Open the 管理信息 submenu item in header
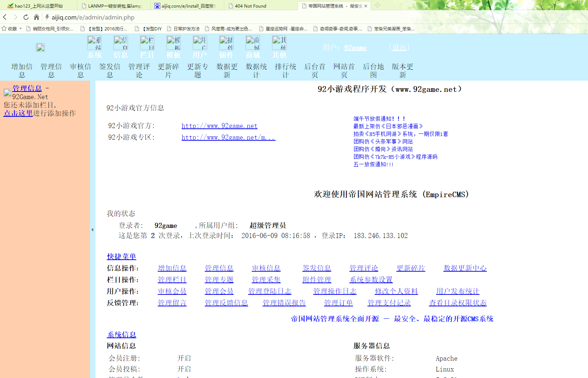This screenshot has width=588, height=378. [51, 71]
